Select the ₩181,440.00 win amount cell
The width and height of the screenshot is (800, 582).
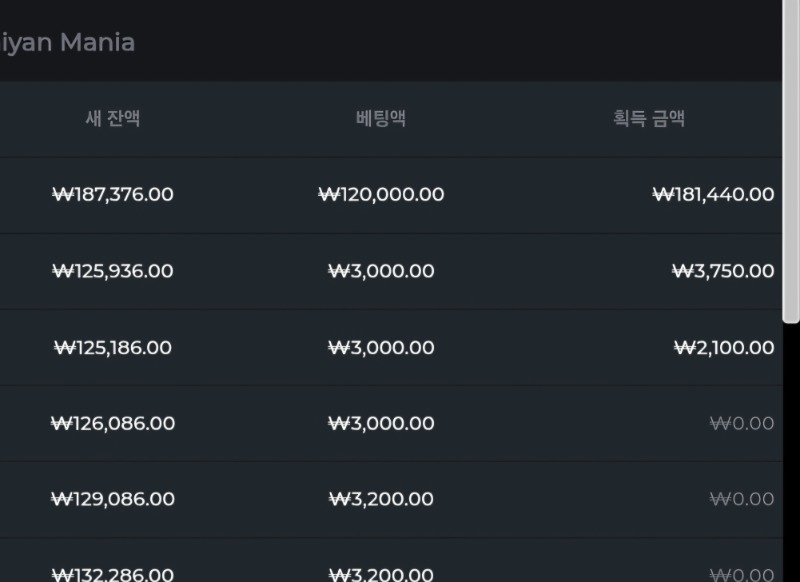[713, 194]
